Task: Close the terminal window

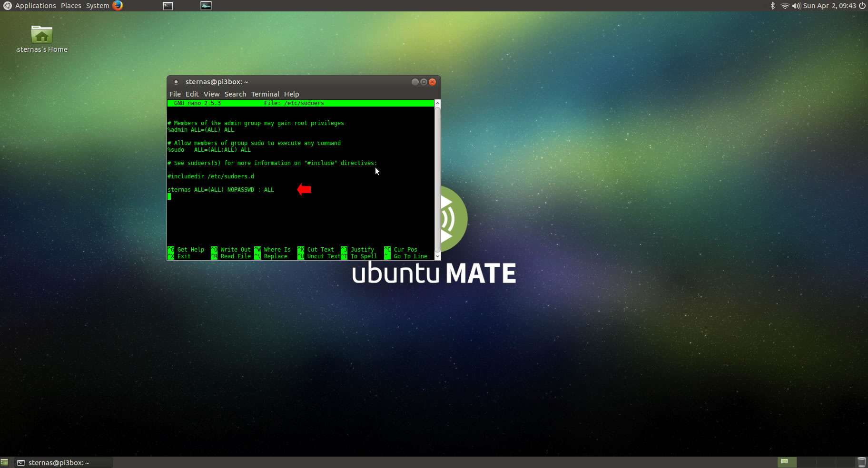Action: pyautogui.click(x=432, y=82)
